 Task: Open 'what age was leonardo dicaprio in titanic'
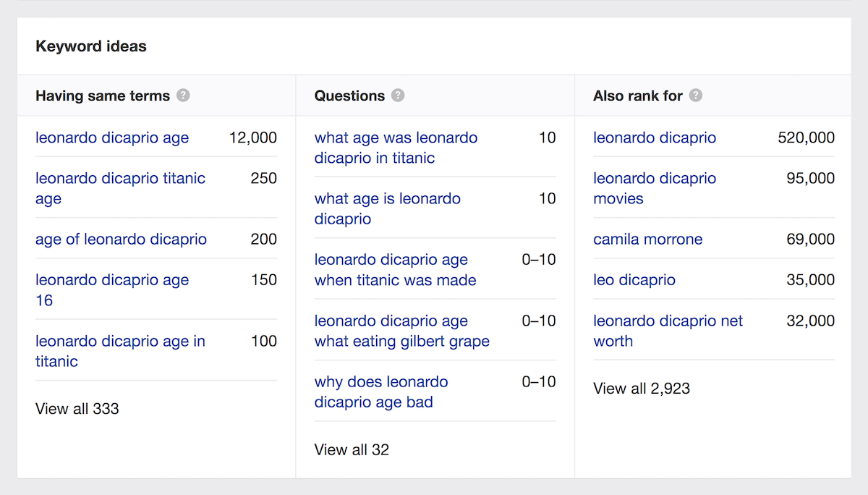396,148
